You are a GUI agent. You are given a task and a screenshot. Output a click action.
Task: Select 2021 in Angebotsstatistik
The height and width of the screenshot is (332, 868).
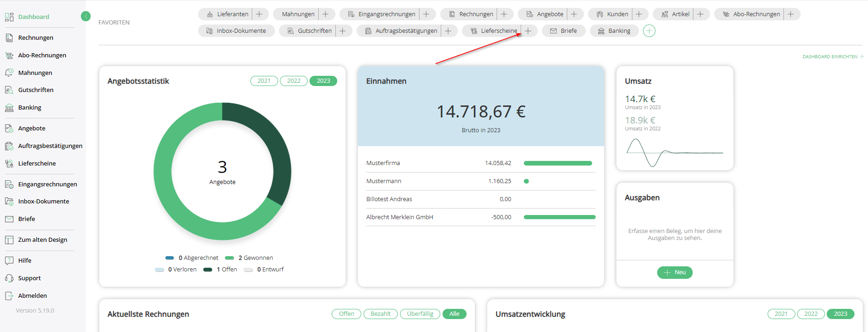264,81
